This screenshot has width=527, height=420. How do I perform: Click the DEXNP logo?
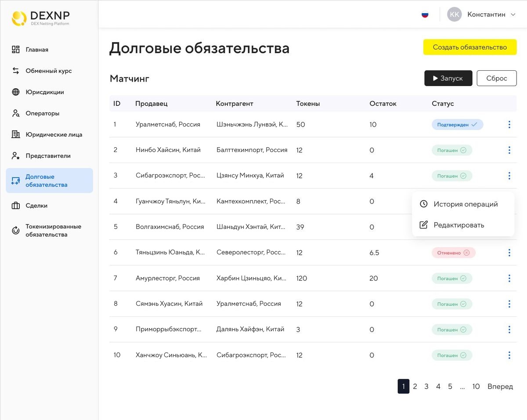[40, 18]
